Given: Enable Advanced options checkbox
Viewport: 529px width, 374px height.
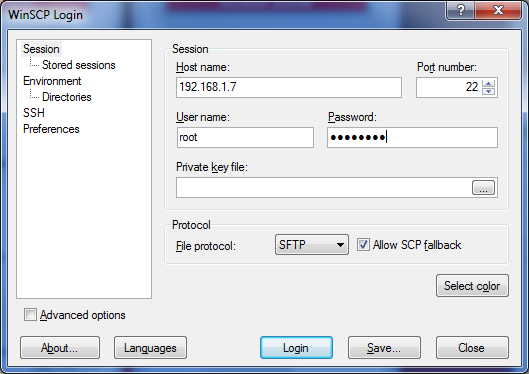Looking at the screenshot, I should pos(30,315).
